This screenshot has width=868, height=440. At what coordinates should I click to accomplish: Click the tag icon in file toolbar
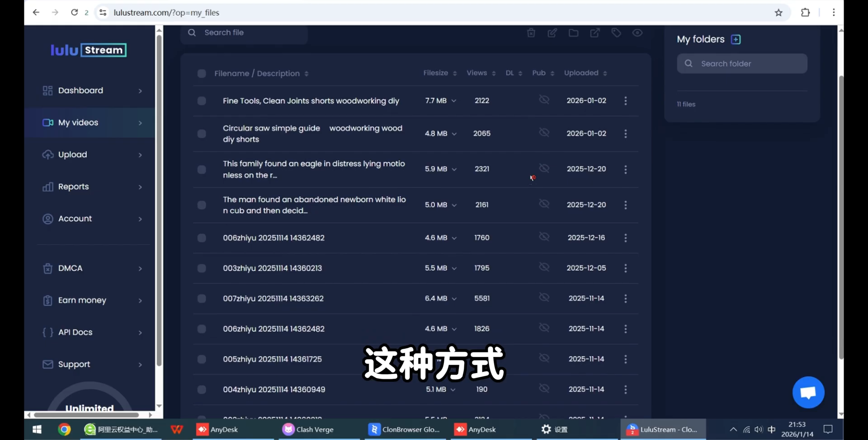(616, 33)
